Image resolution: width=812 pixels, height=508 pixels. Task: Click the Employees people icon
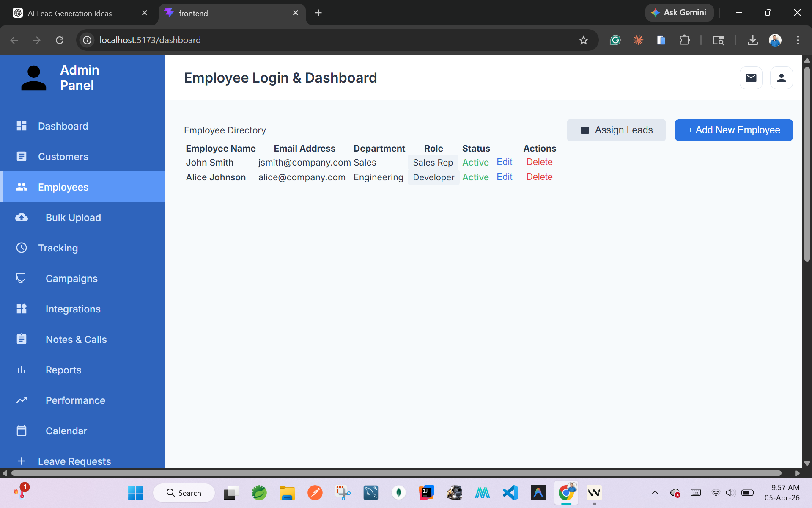click(x=22, y=187)
